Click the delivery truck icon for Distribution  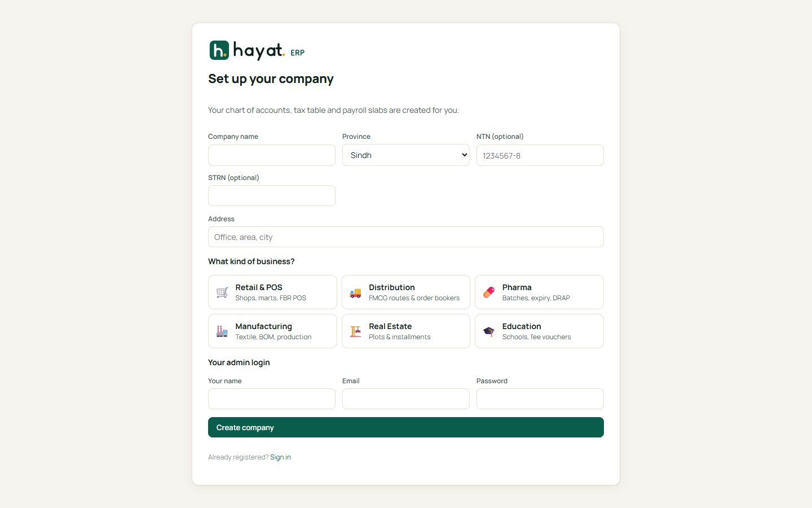pyautogui.click(x=355, y=292)
